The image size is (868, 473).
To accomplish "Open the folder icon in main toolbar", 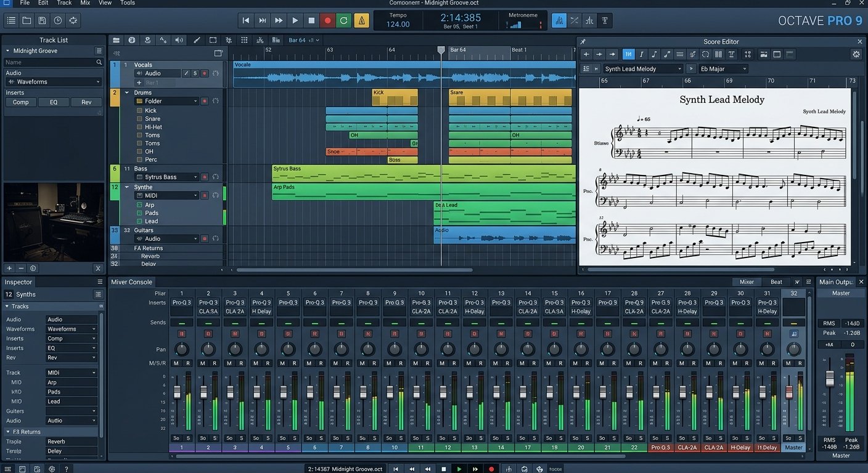I will [x=27, y=20].
